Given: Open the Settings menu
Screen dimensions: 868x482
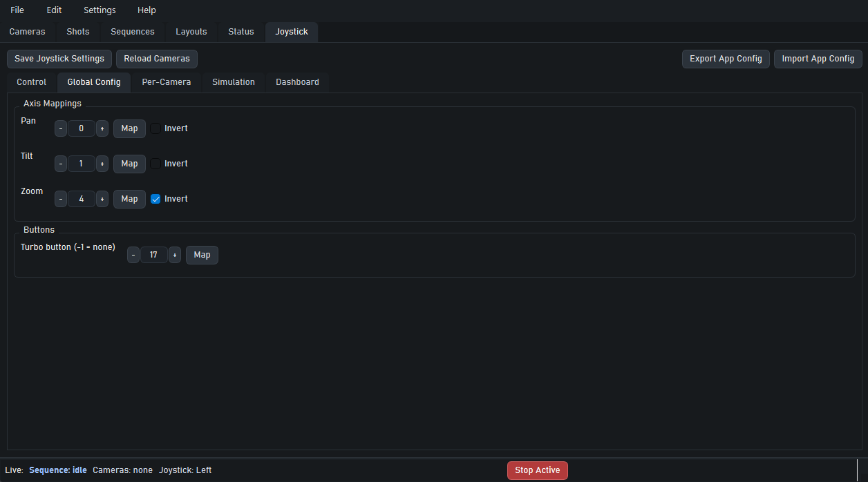Looking at the screenshot, I should tap(99, 10).
